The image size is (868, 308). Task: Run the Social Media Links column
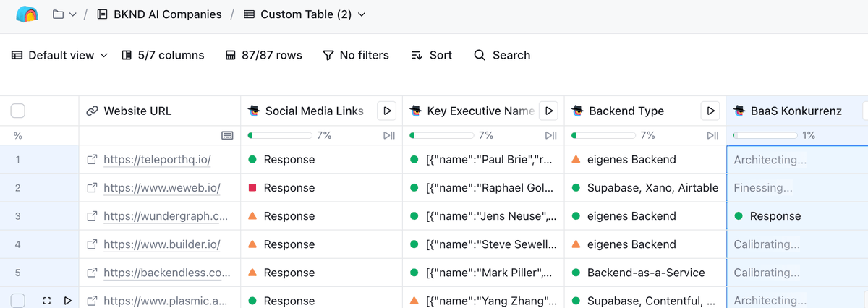[x=387, y=111]
